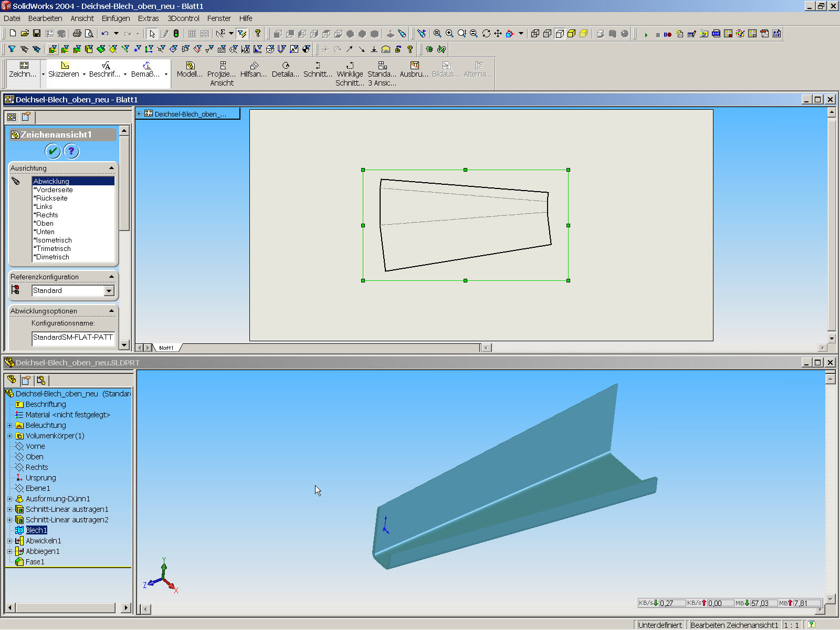The image size is (840, 630).
Task: Toggle the filter faces selection filter
Action: (77, 49)
